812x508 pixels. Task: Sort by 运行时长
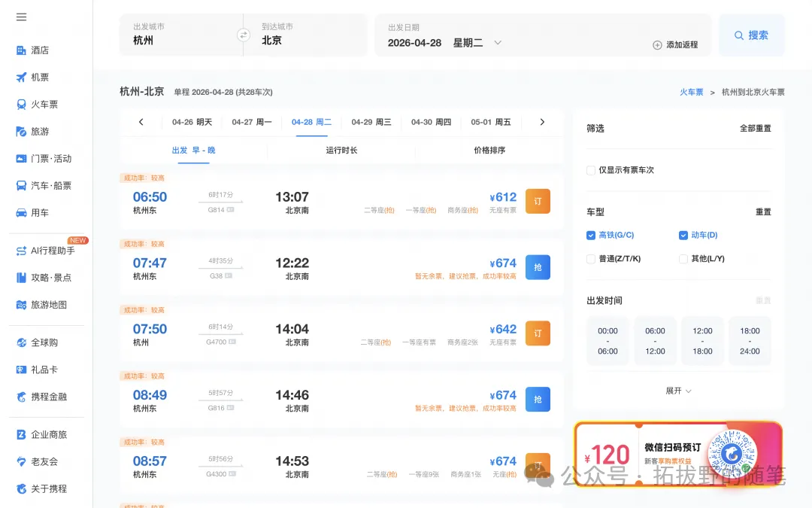[x=341, y=151]
